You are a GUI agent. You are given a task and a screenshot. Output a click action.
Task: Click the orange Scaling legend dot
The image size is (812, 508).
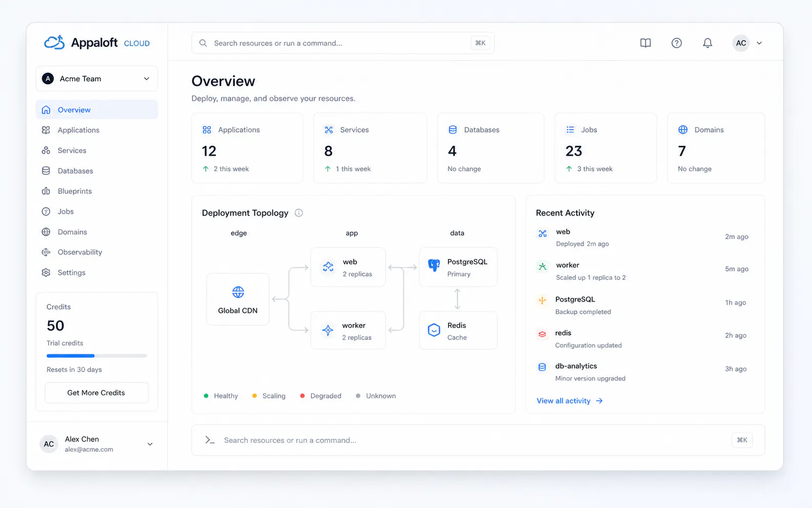click(x=254, y=396)
